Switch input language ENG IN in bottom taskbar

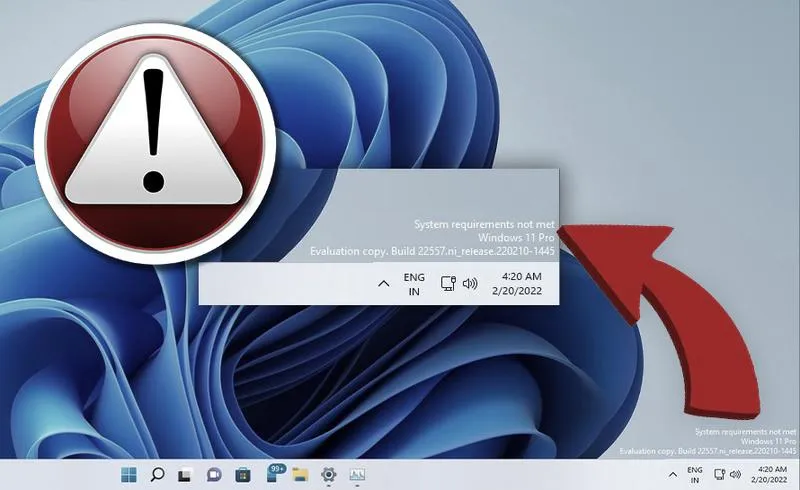(694, 475)
